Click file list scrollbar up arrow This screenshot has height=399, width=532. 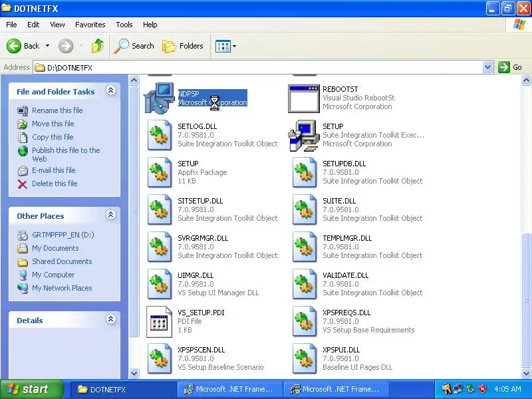coord(526,80)
